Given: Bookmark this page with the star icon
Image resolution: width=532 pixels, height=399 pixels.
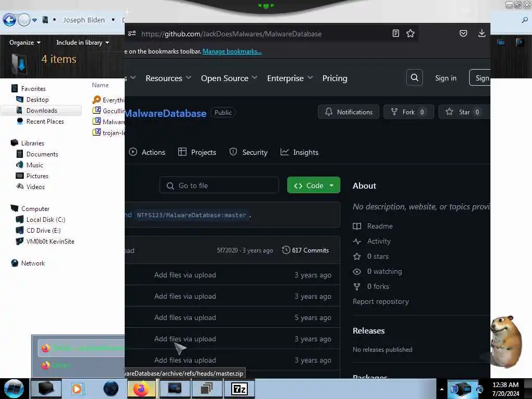Looking at the screenshot, I should click(410, 33).
